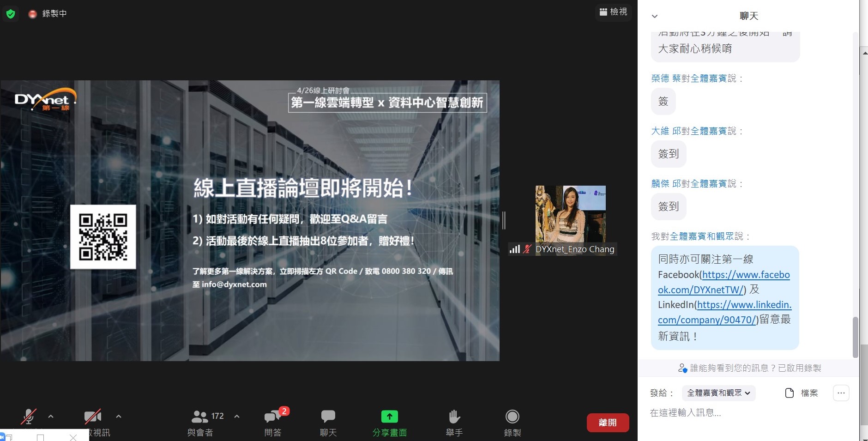Click the chat panel vertical scrollbar

click(855, 337)
